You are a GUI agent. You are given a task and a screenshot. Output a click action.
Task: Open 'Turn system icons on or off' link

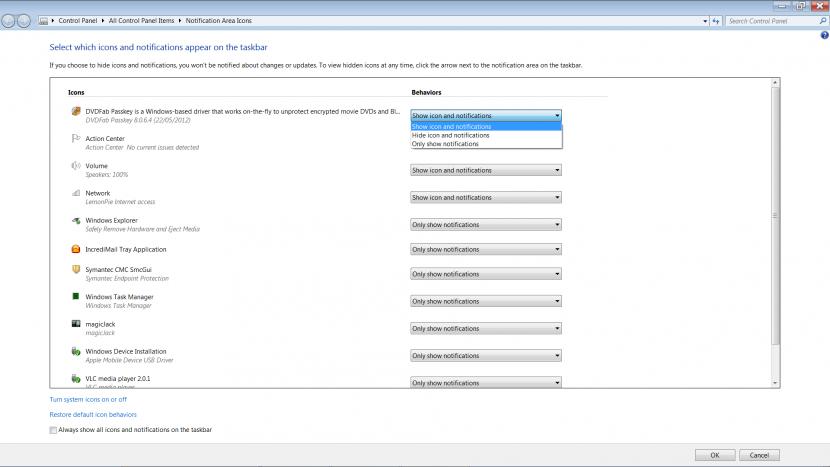point(88,399)
